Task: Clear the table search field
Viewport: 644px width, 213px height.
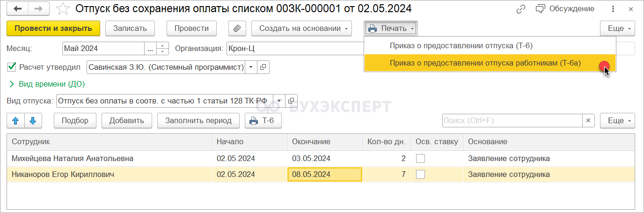Action: pos(588,120)
